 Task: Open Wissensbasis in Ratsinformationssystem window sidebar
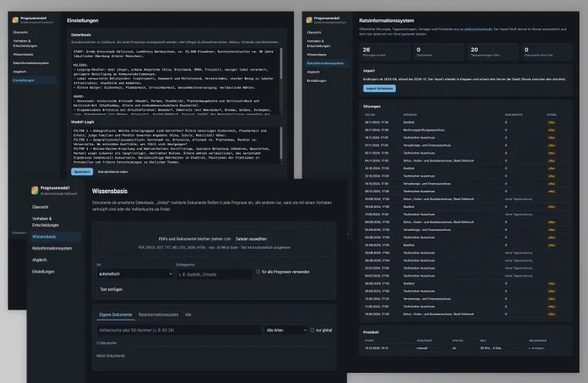pos(316,55)
